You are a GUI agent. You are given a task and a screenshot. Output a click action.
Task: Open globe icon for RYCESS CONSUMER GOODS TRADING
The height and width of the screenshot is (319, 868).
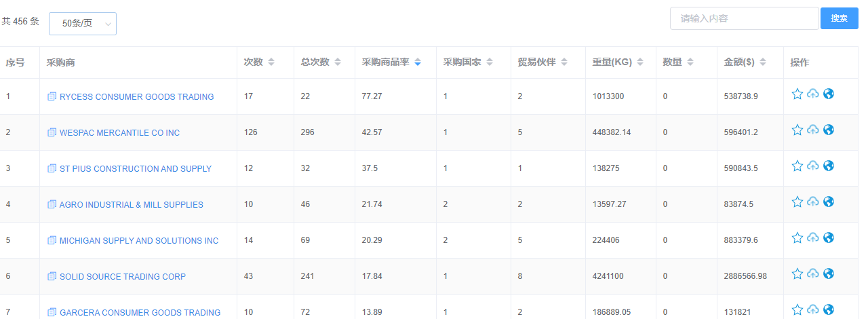(829, 94)
